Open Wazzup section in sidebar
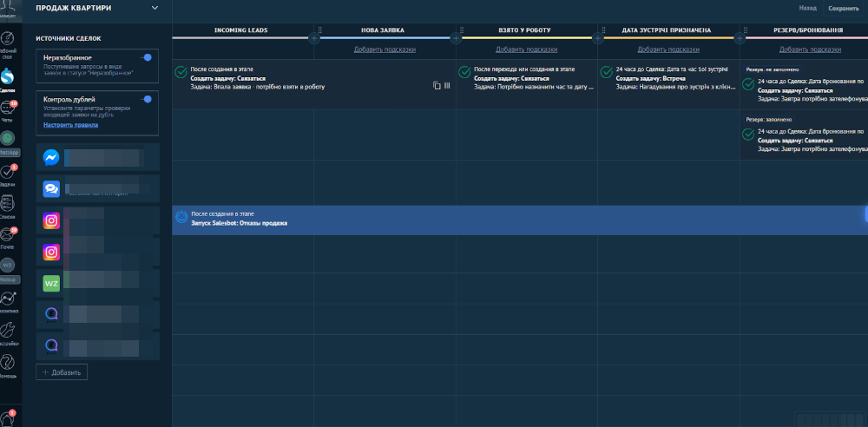868x427 pixels. click(8, 270)
